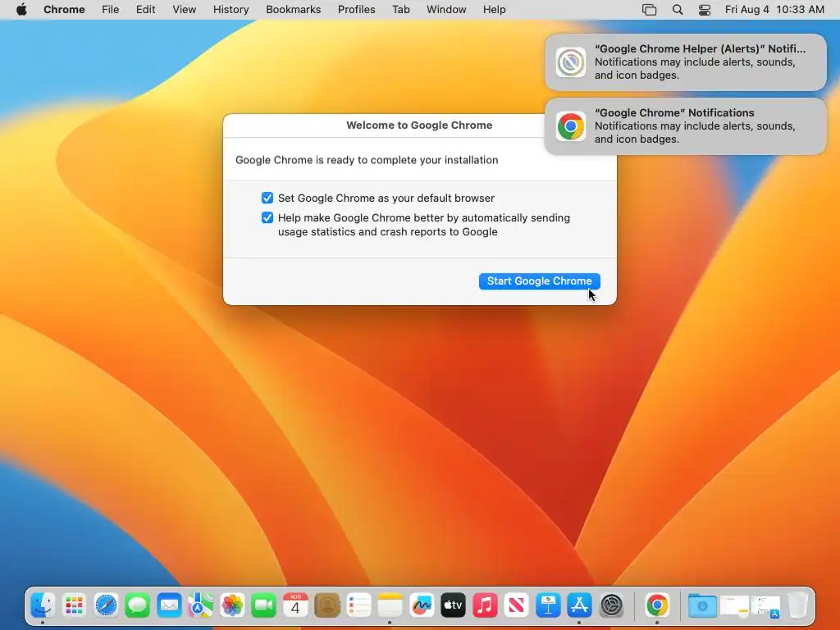Open Messages app in the Dock
Viewport: 840px width, 630px height.
click(x=137, y=605)
